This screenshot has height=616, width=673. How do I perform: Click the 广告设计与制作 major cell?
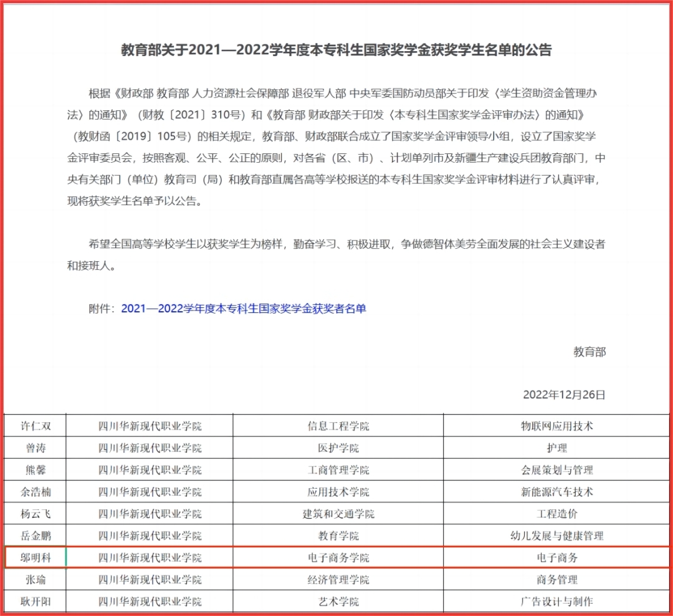(x=556, y=602)
